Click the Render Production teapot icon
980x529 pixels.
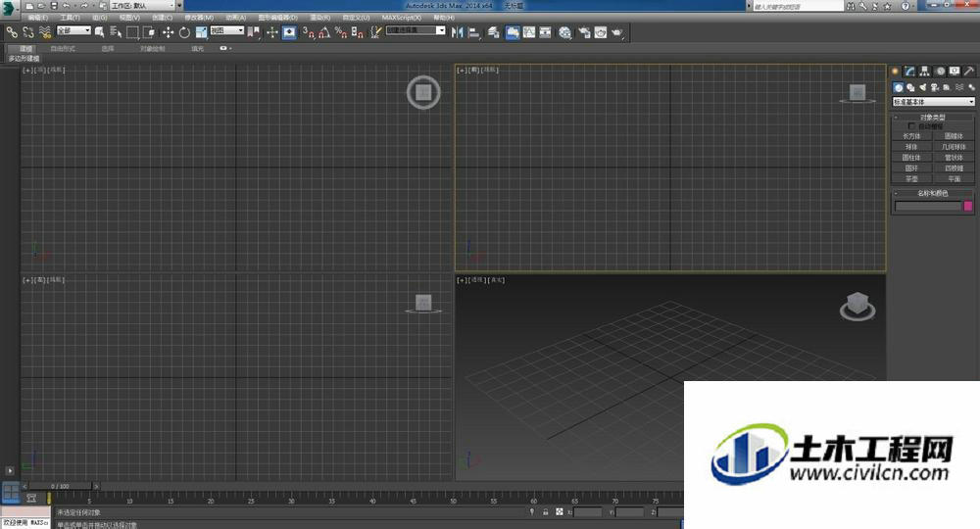tap(617, 32)
